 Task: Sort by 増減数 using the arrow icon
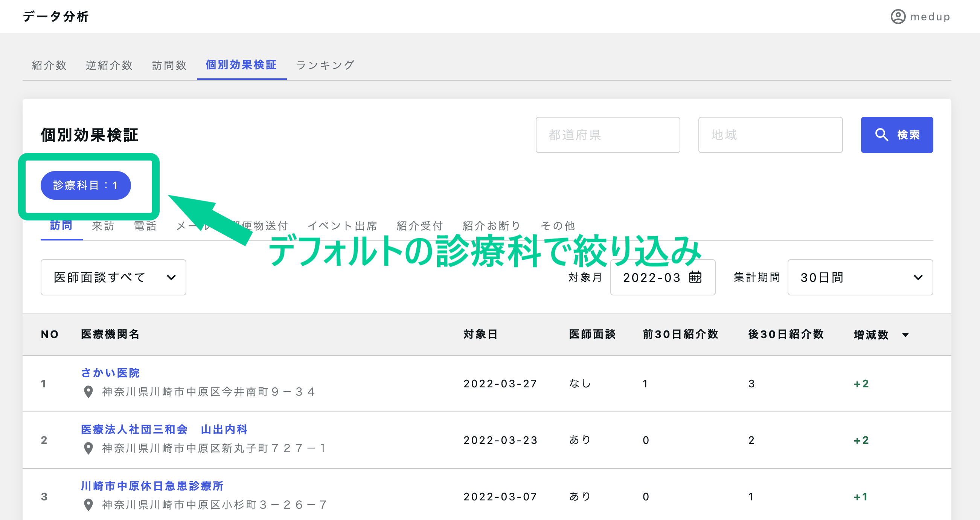tap(905, 335)
